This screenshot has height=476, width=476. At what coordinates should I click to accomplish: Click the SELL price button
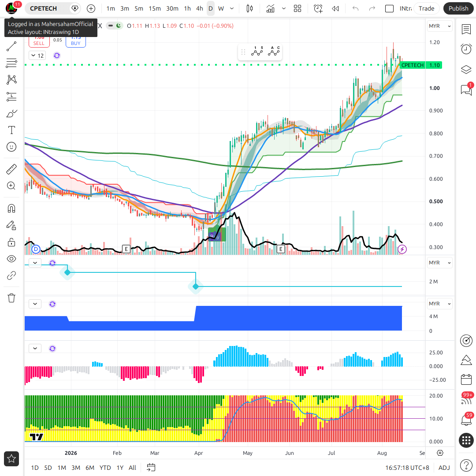click(39, 41)
